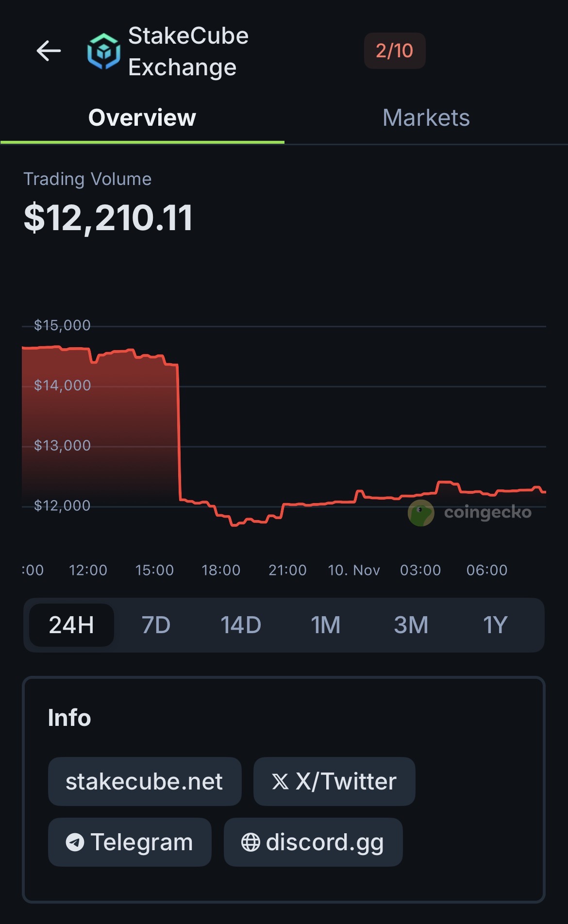Tap the CoinGecko gecko watermark icon
The height and width of the screenshot is (924, 568).
pyautogui.click(x=421, y=513)
